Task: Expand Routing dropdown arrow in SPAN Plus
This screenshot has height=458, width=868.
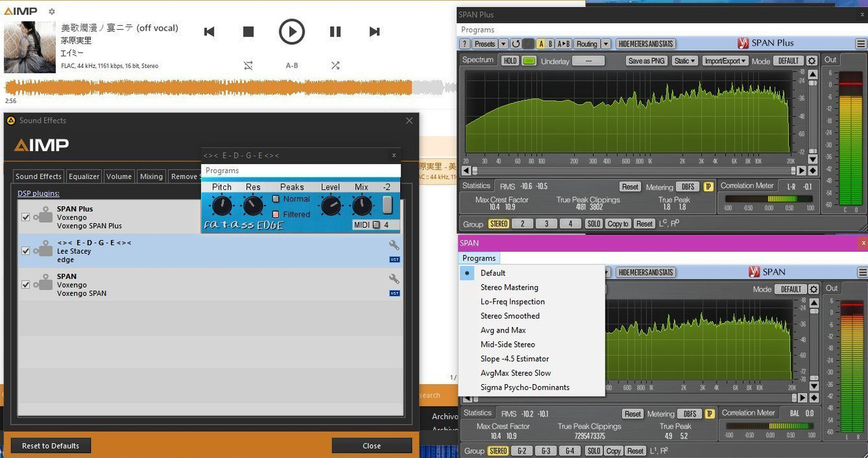Action: click(x=606, y=43)
